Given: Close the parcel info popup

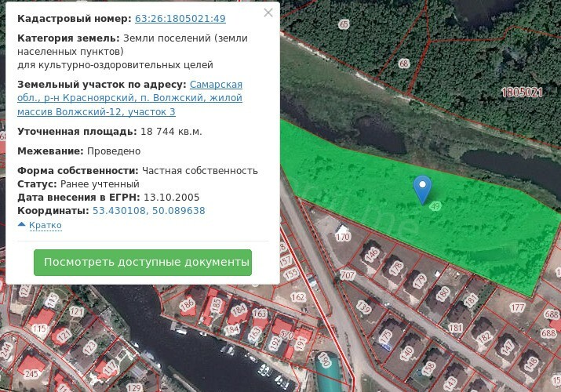Looking at the screenshot, I should (x=268, y=13).
